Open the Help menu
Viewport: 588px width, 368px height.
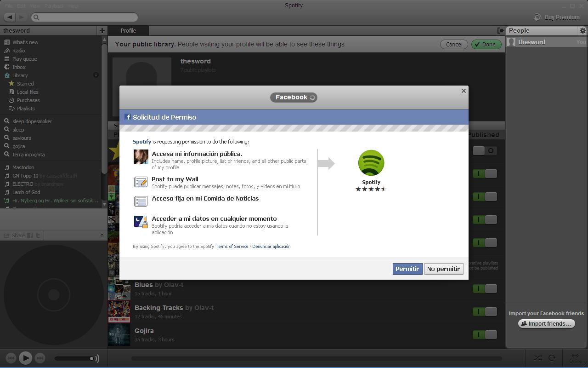[73, 6]
